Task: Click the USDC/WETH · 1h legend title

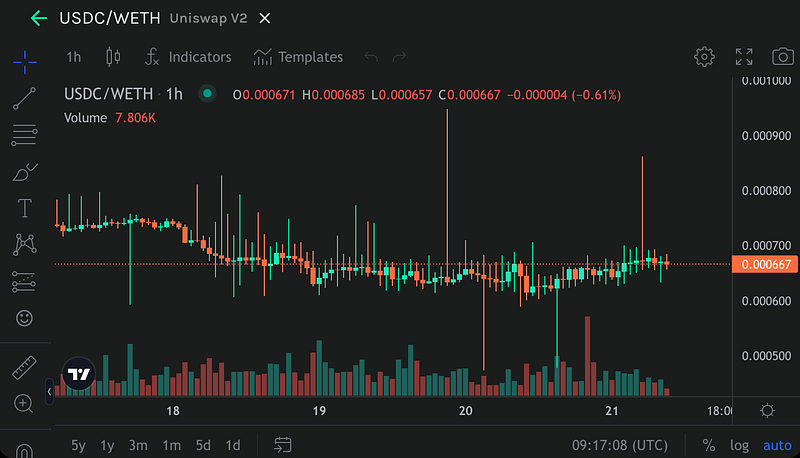Action: [123, 94]
